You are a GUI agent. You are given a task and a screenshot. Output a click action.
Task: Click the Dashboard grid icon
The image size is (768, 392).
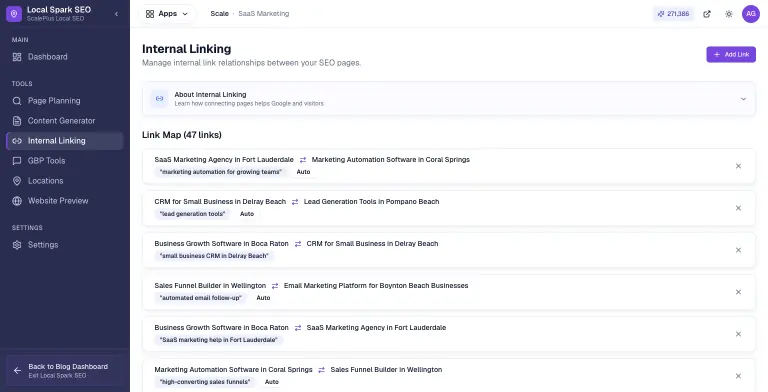(17, 57)
